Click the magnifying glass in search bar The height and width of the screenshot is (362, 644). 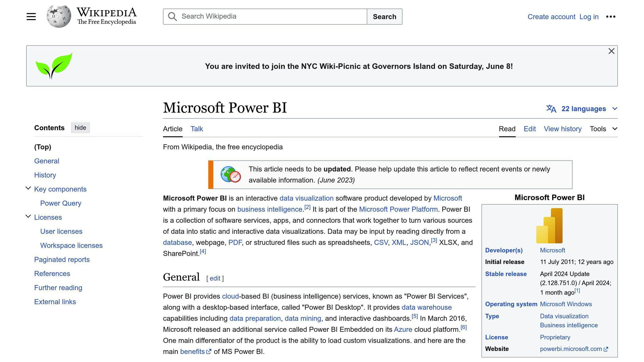[172, 16]
